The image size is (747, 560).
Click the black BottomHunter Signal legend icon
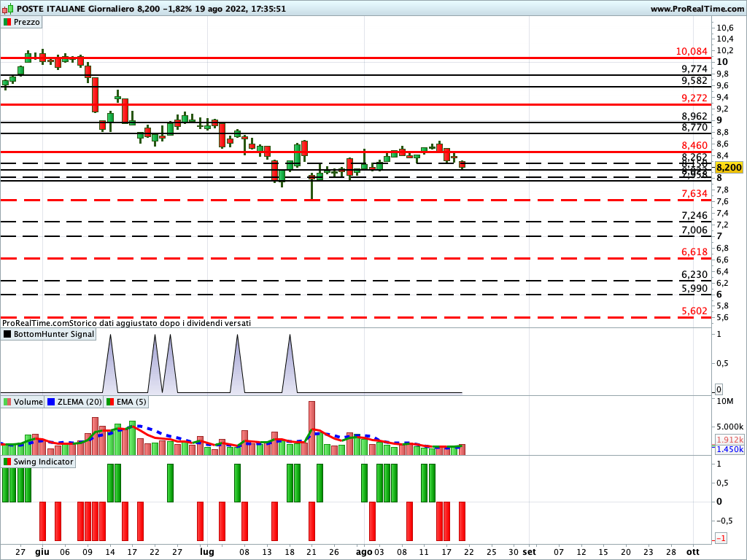(7, 334)
